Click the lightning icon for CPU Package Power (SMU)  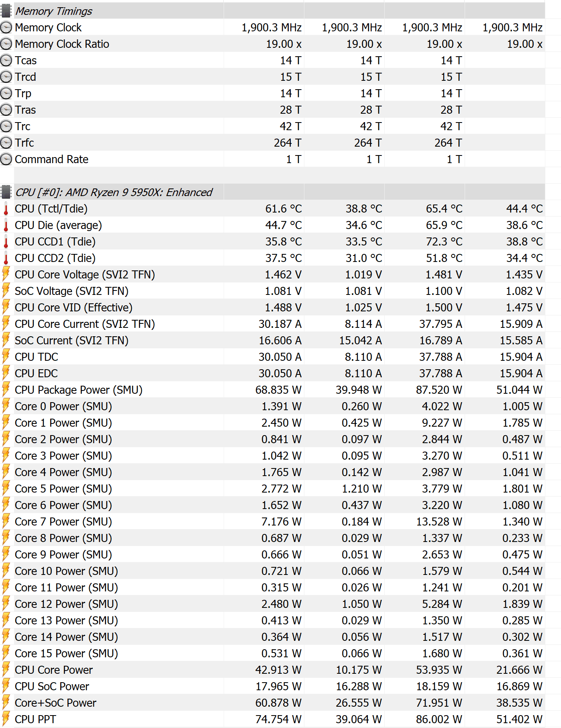pyautogui.click(x=6, y=389)
